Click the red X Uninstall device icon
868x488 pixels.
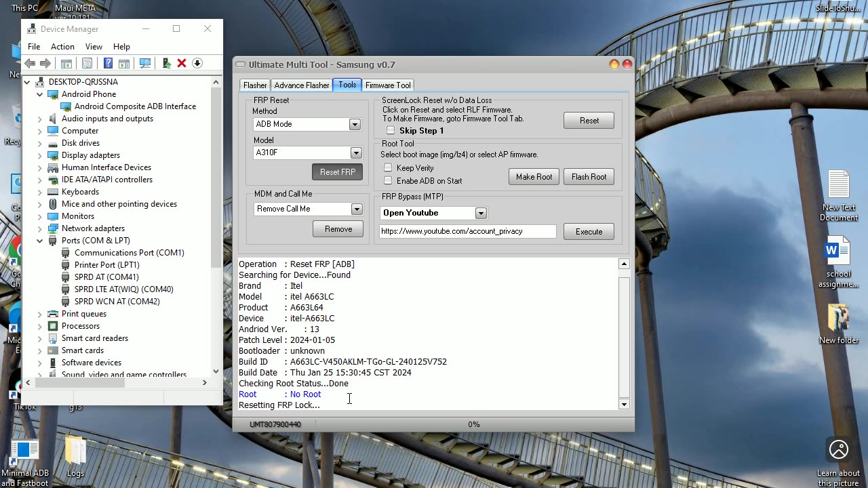[x=182, y=63]
